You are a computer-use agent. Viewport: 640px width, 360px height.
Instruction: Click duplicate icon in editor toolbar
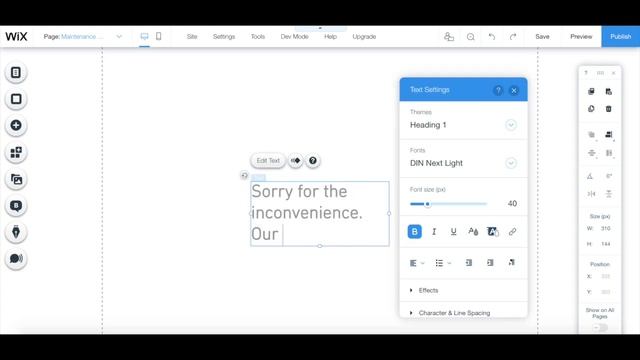(x=591, y=109)
